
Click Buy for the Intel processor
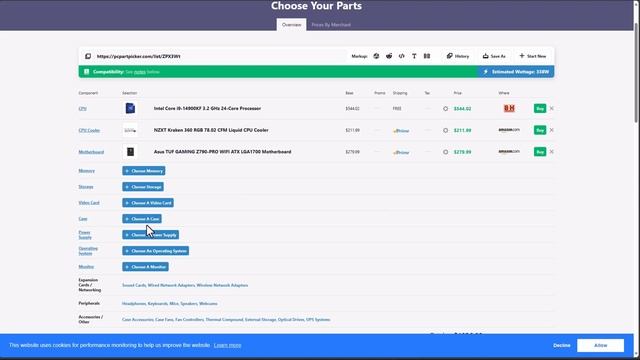click(x=540, y=108)
